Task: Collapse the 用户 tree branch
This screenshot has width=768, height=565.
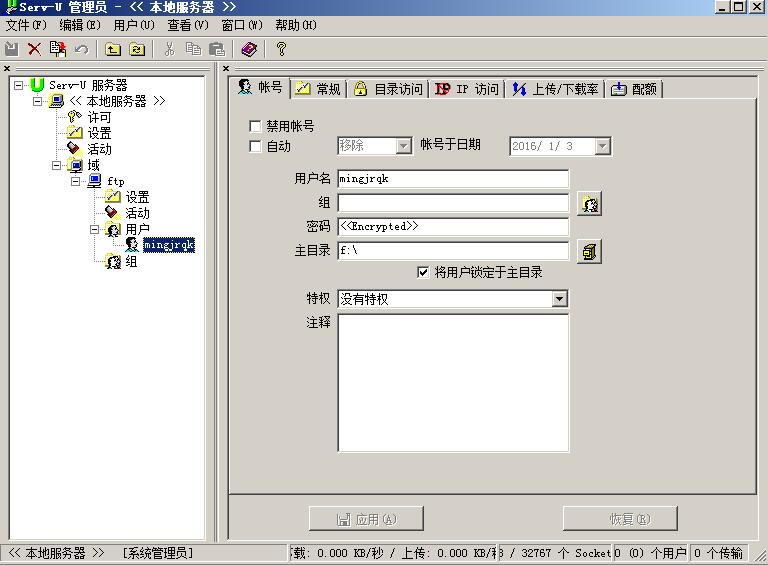Action: tap(95, 230)
